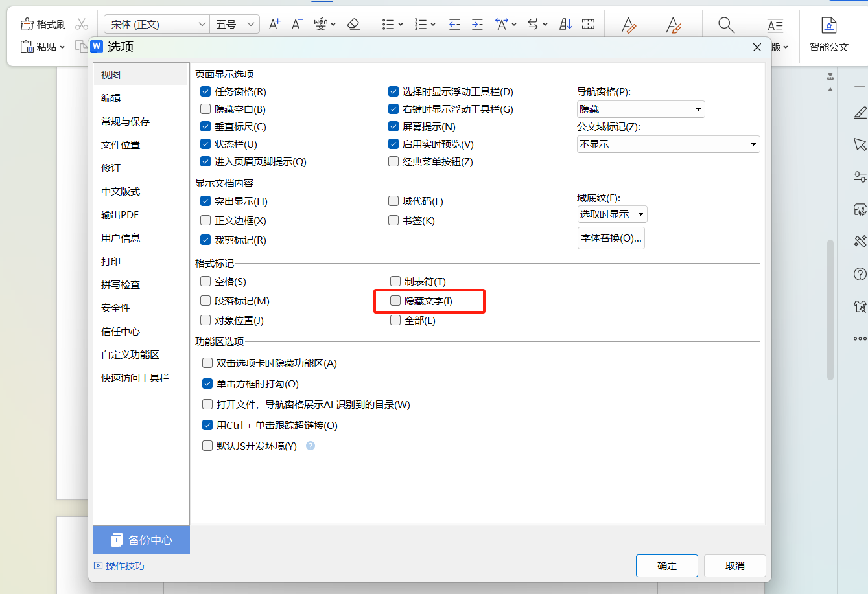This screenshot has height=594, width=868.
Task: Open the 公文域标记 dropdown showing 不显示
Action: click(x=668, y=144)
